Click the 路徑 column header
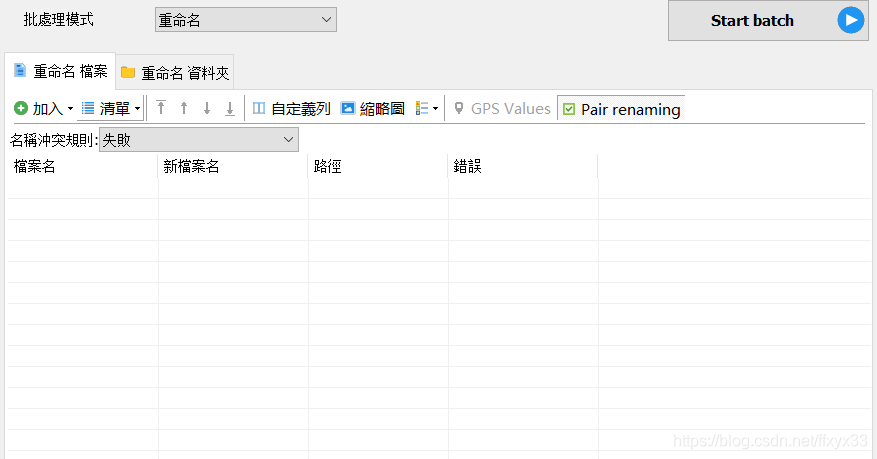Viewport: 877px width, 459px height. pos(378,166)
